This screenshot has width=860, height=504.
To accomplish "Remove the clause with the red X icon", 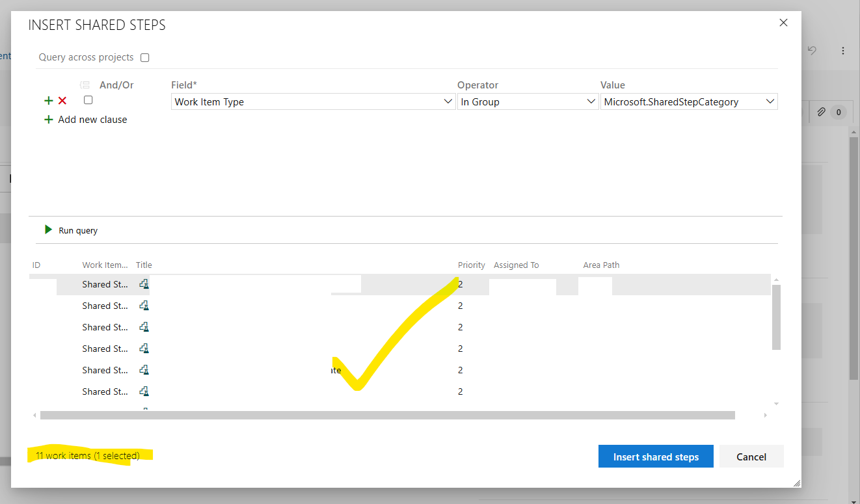I will coord(62,101).
